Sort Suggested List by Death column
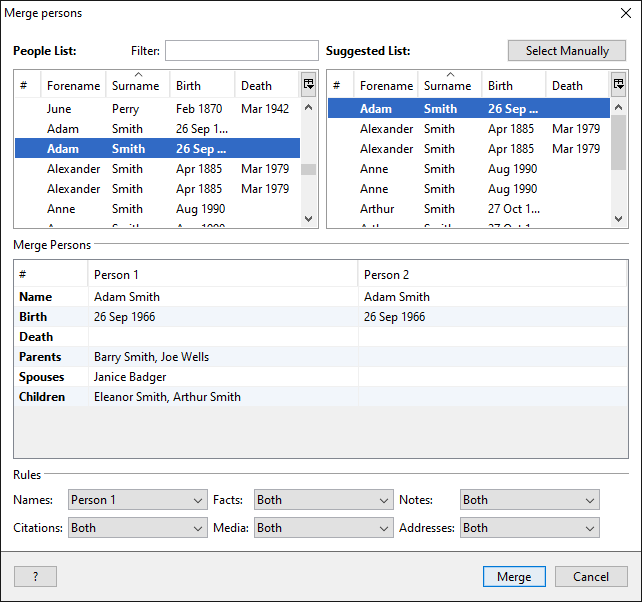Screen dimensions: 642x602 pyautogui.click(x=578, y=86)
